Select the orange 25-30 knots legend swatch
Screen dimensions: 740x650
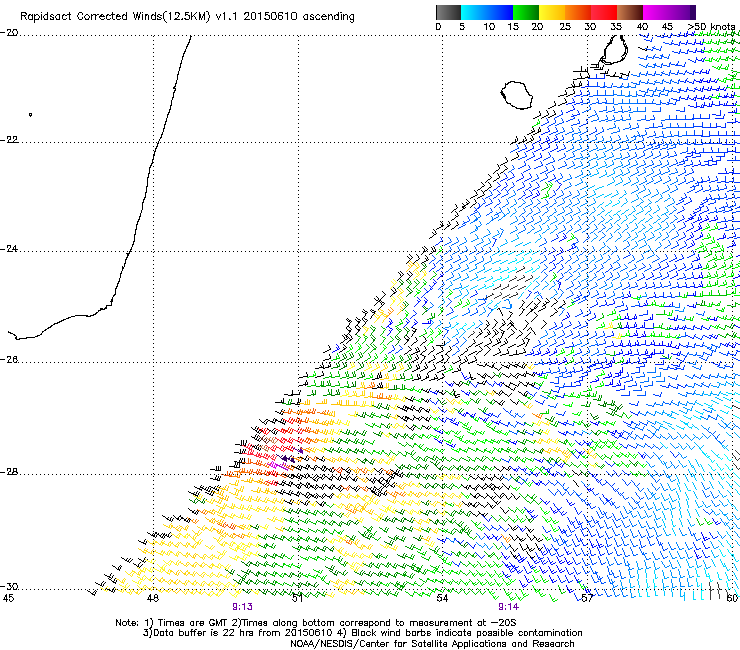pos(578,12)
